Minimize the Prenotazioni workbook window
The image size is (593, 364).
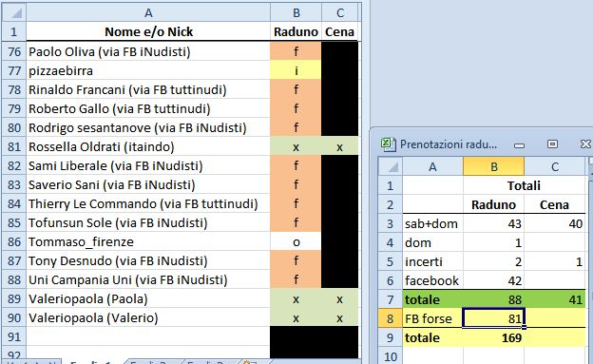[x=519, y=145]
